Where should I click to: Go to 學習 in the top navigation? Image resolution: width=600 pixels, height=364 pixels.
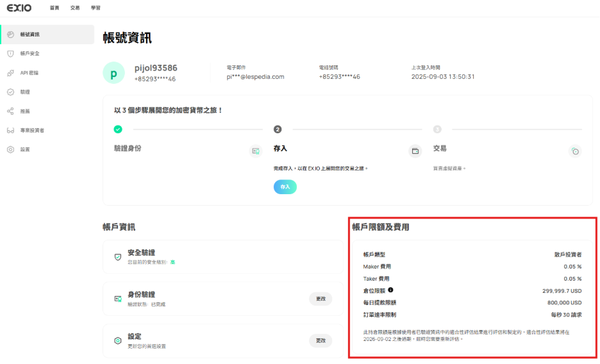pyautogui.click(x=96, y=8)
